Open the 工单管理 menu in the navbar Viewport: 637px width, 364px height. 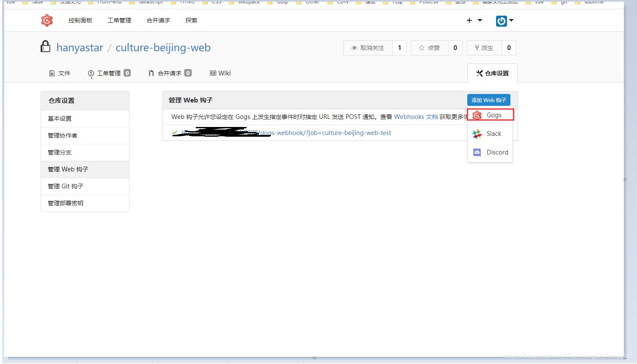[119, 20]
